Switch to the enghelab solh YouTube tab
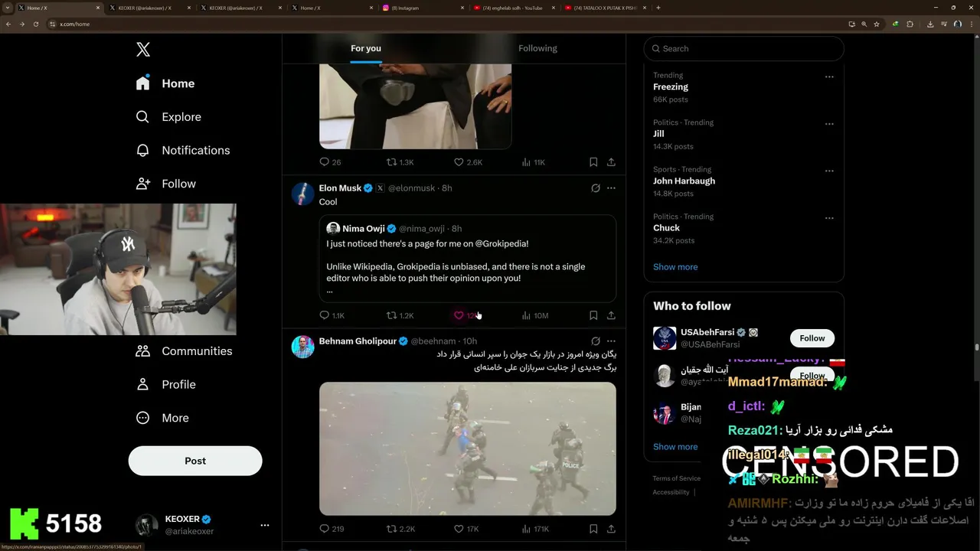 514,8
